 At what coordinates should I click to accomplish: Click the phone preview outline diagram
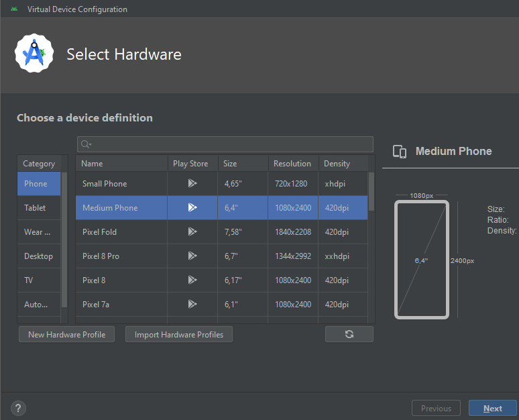422,260
